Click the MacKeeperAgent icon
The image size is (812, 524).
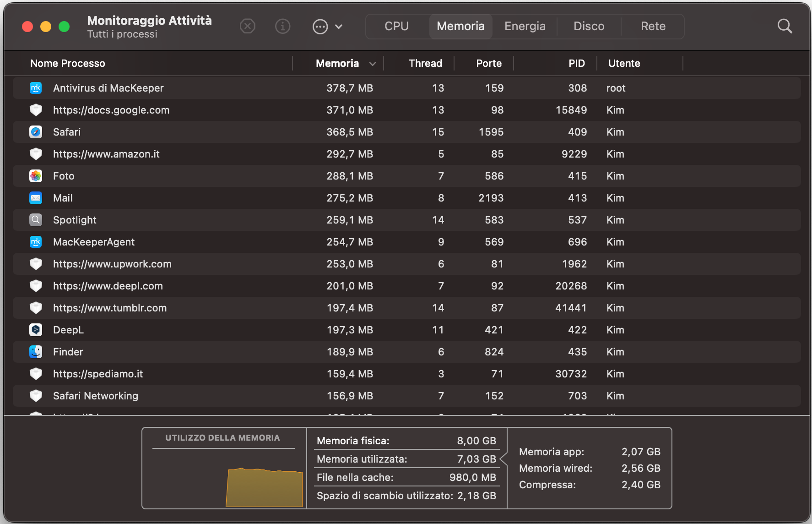click(36, 242)
